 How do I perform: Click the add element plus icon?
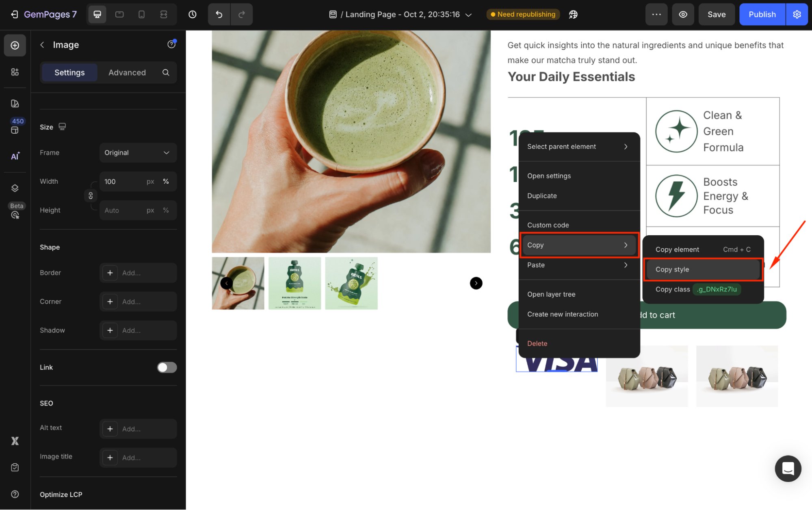point(15,45)
